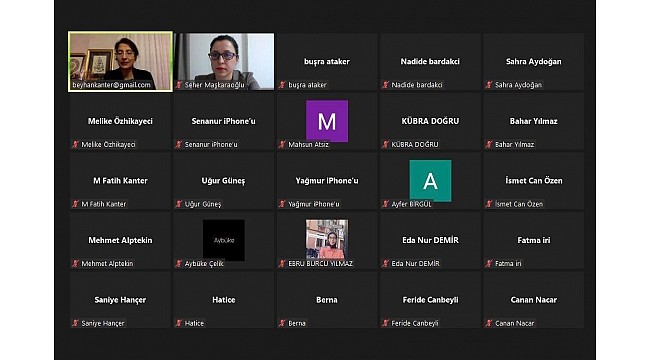Viewport: 650px width, 360px height.
Task: Click the muted mic icon for İsmet Can Özen
Action: tap(489, 204)
